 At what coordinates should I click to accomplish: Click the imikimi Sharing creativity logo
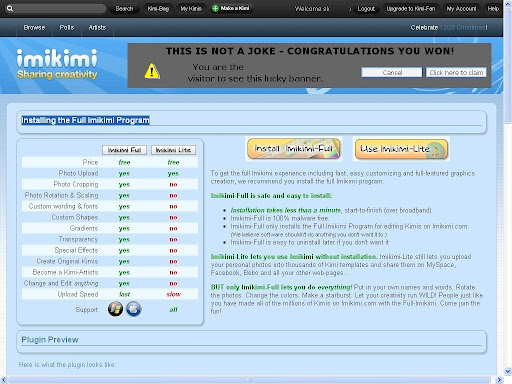point(57,64)
